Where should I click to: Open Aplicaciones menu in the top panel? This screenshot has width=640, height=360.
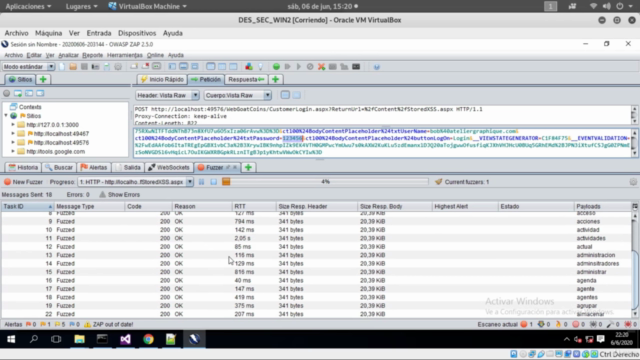28,6
